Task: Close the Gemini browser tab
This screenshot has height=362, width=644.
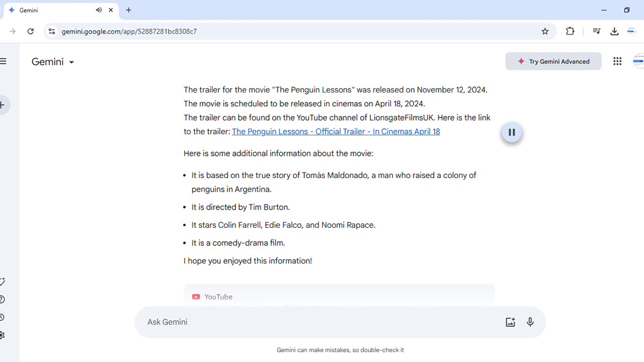Action: [x=111, y=10]
